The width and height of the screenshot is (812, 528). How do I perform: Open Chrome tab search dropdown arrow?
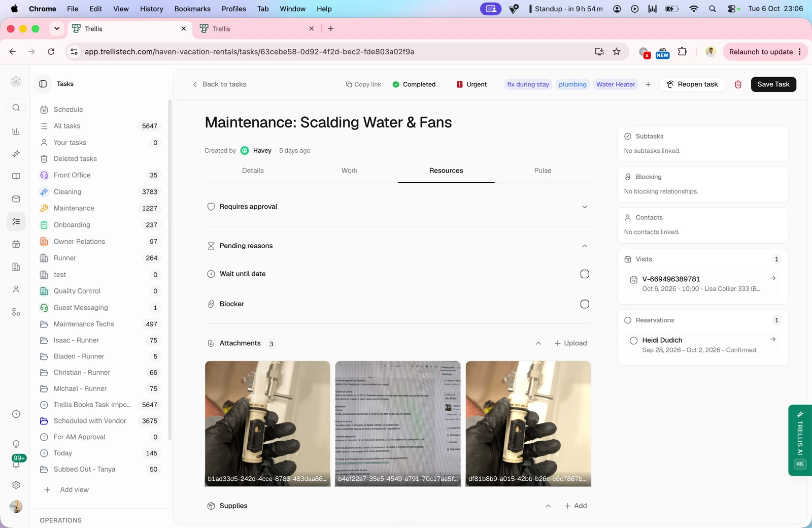point(57,28)
